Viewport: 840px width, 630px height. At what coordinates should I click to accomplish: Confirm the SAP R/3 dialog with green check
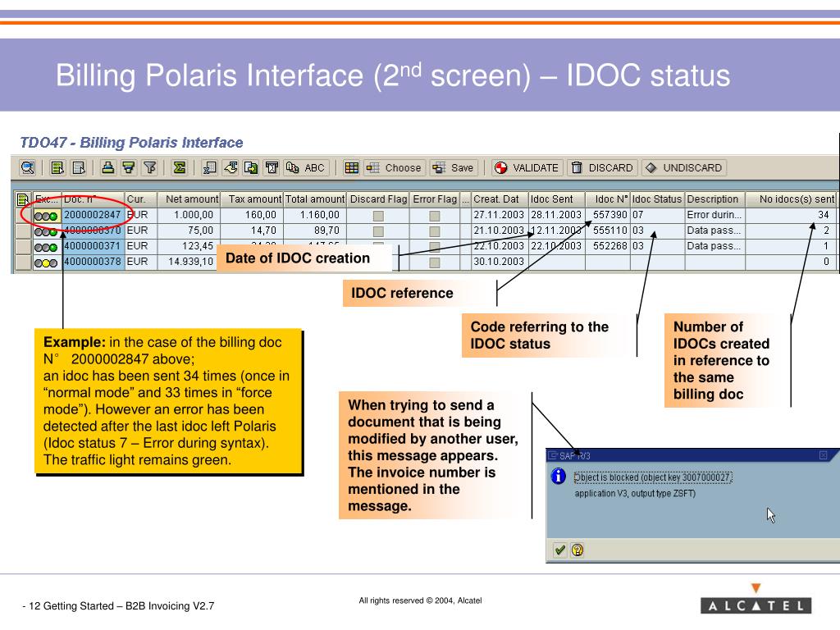coord(559,550)
